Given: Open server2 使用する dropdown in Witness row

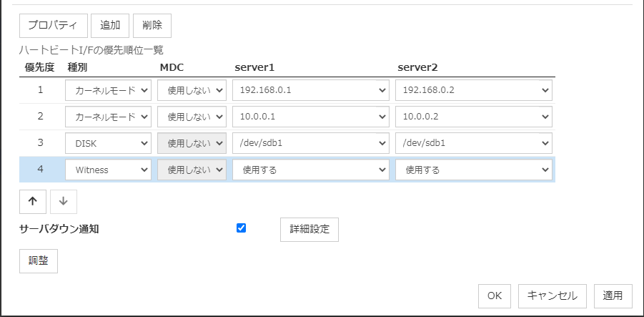Looking at the screenshot, I should point(473,170).
